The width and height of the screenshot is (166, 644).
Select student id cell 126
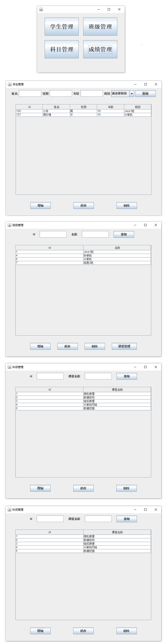[29, 111]
